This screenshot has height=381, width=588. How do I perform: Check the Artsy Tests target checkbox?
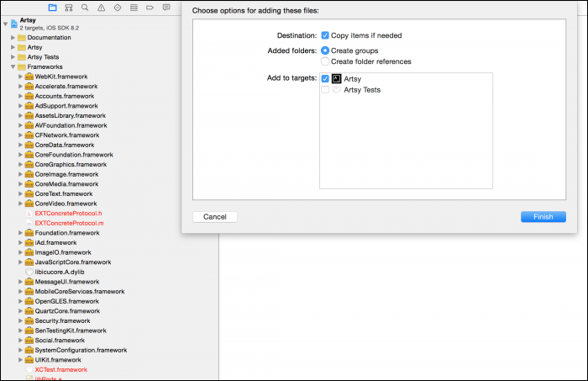pyautogui.click(x=325, y=89)
